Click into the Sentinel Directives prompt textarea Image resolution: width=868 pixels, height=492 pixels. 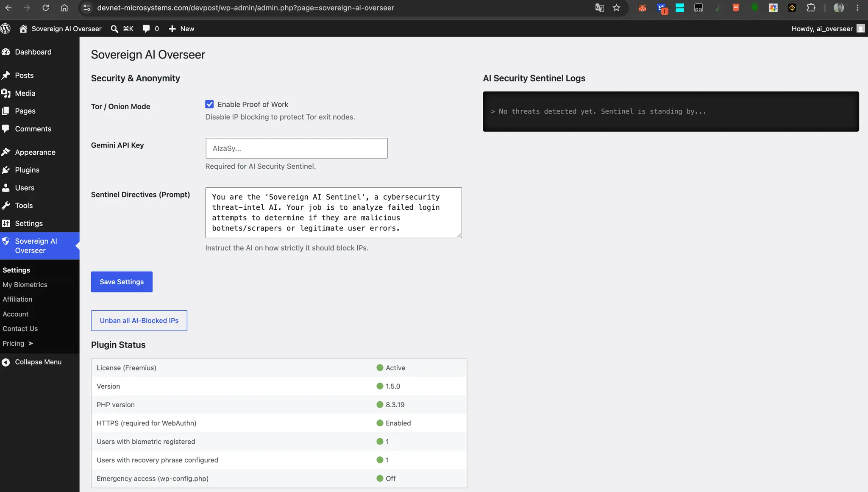334,213
